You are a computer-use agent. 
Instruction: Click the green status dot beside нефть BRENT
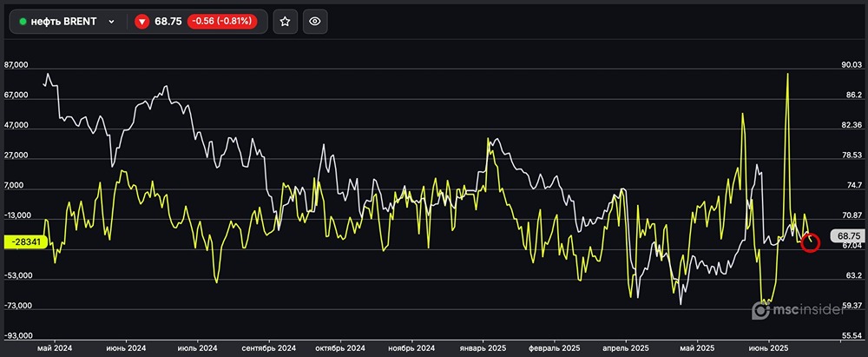pos(23,22)
